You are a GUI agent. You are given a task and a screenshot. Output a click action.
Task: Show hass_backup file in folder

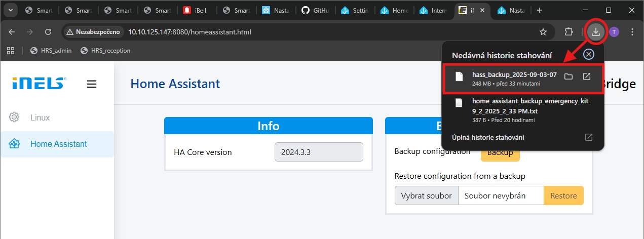(x=569, y=76)
